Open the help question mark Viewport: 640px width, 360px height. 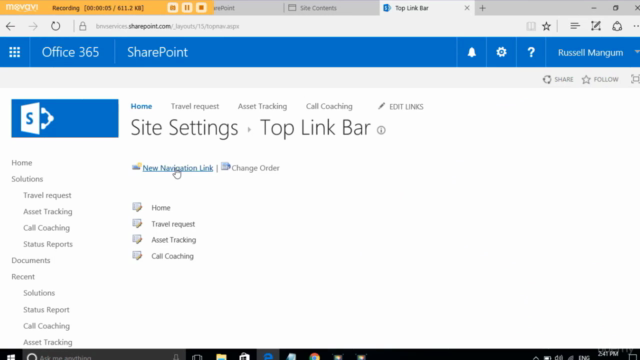(531, 52)
